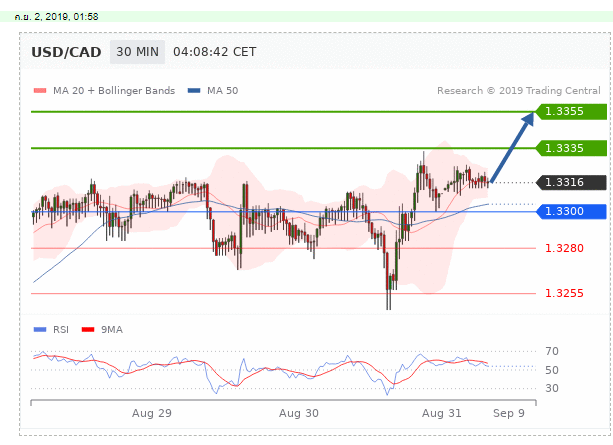Click the Aug 31 date axis label
The width and height of the screenshot is (613, 445).
(x=442, y=413)
